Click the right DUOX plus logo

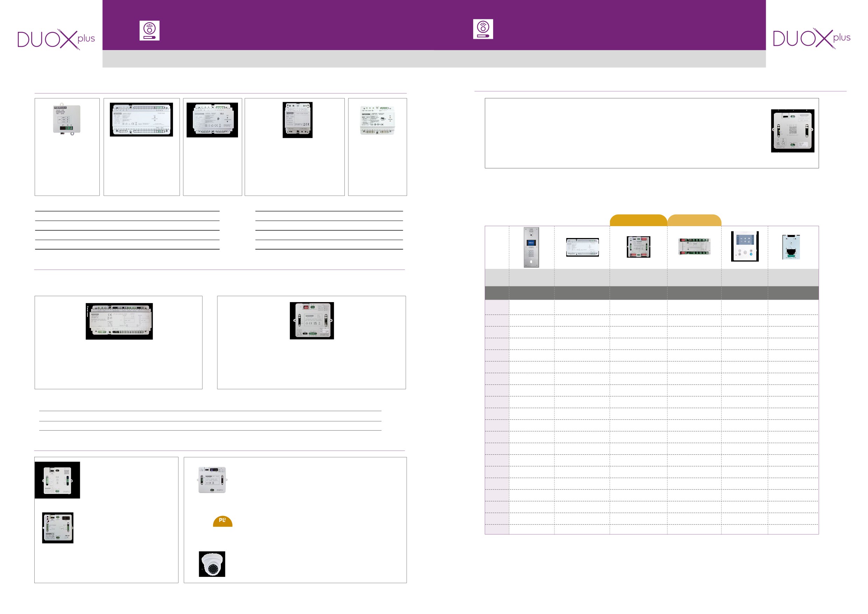pyautogui.click(x=811, y=38)
